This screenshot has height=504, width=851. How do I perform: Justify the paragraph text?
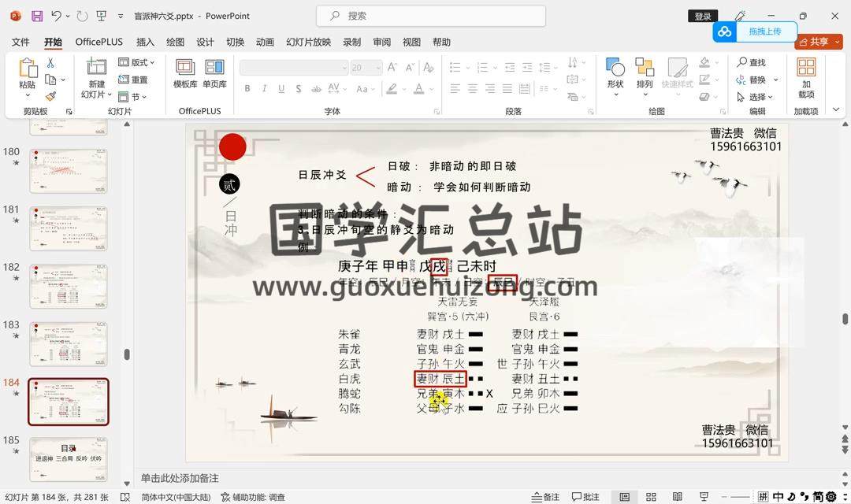(x=507, y=88)
